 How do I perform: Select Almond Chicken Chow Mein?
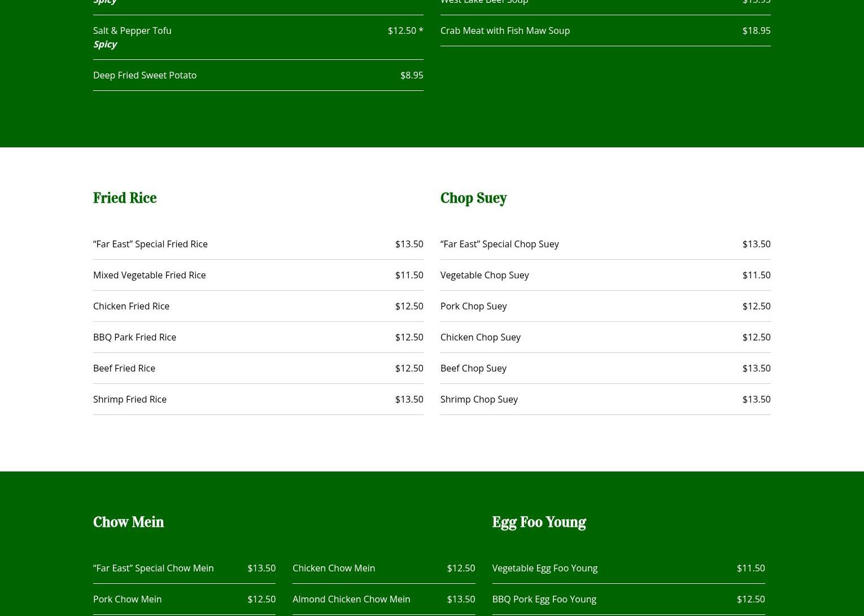click(x=351, y=599)
